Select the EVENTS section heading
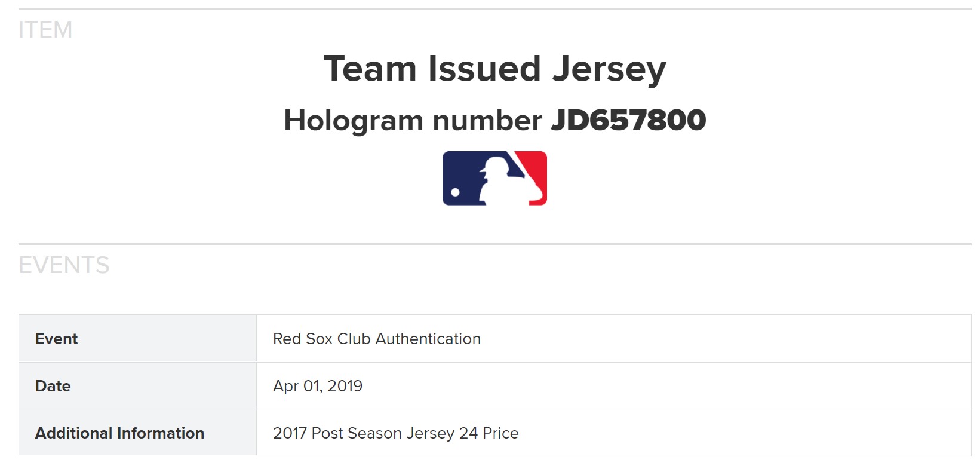This screenshot has width=980, height=466. click(64, 265)
